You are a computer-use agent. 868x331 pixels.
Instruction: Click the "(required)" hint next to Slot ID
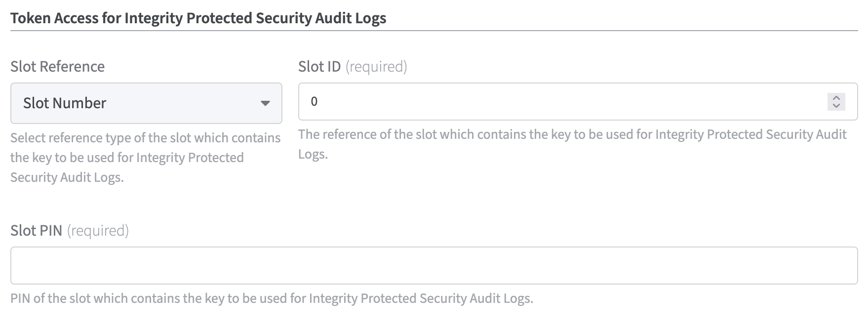point(376,67)
